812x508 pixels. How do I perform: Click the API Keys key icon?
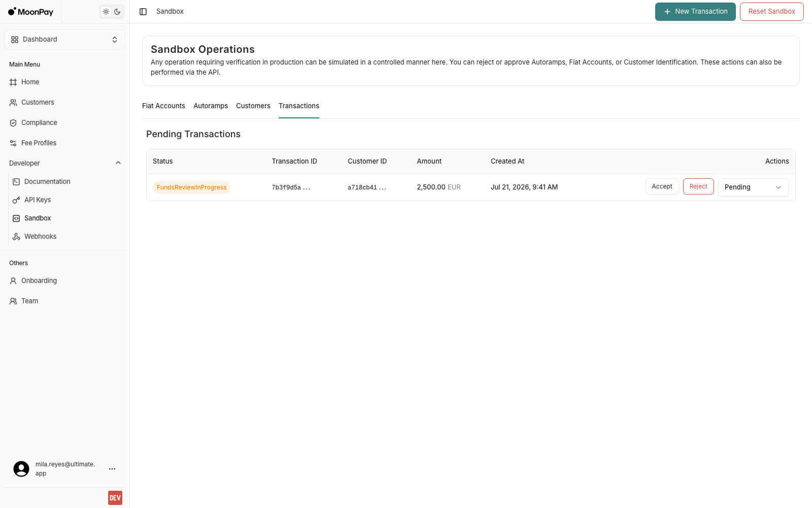16,200
